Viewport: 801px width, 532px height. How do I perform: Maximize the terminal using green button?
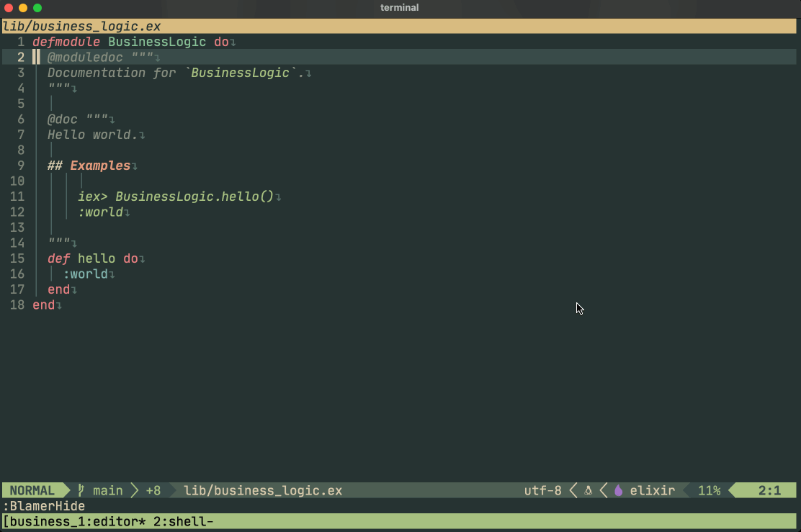tap(37, 8)
